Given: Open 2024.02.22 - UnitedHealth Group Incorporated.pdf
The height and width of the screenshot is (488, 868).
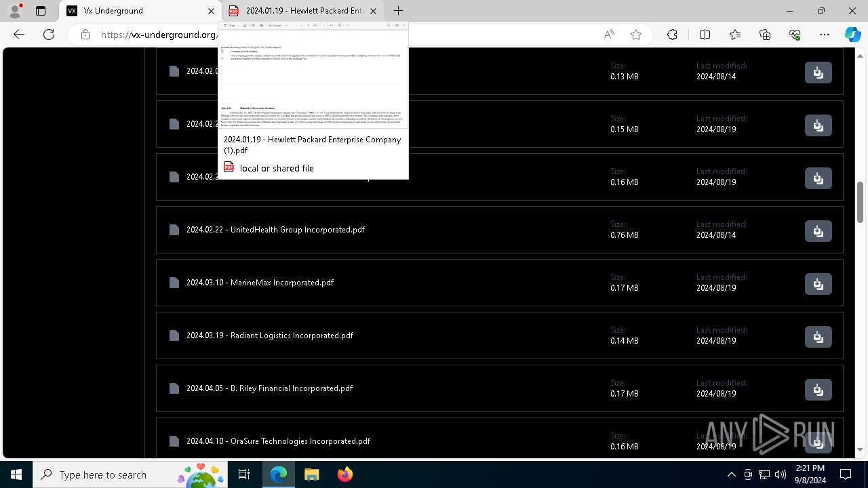Looking at the screenshot, I should click(275, 230).
